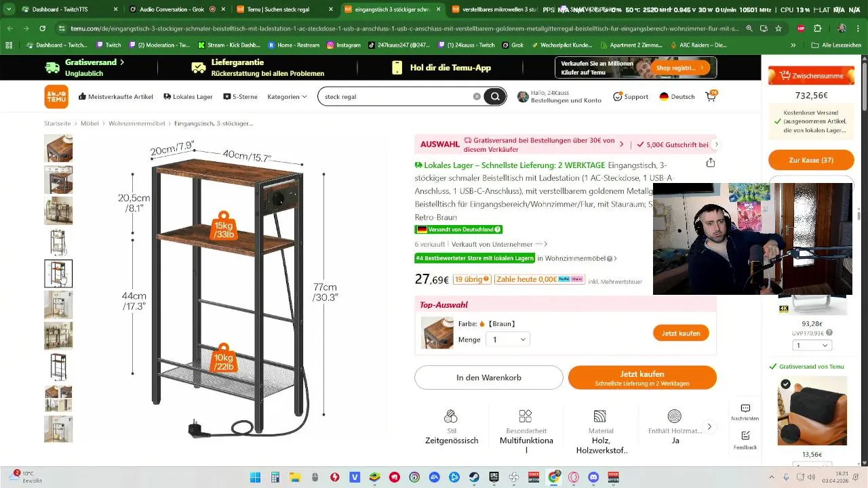The image size is (868, 488).
Task: Open the sidebar item quantity dropdown
Action: 812,345
